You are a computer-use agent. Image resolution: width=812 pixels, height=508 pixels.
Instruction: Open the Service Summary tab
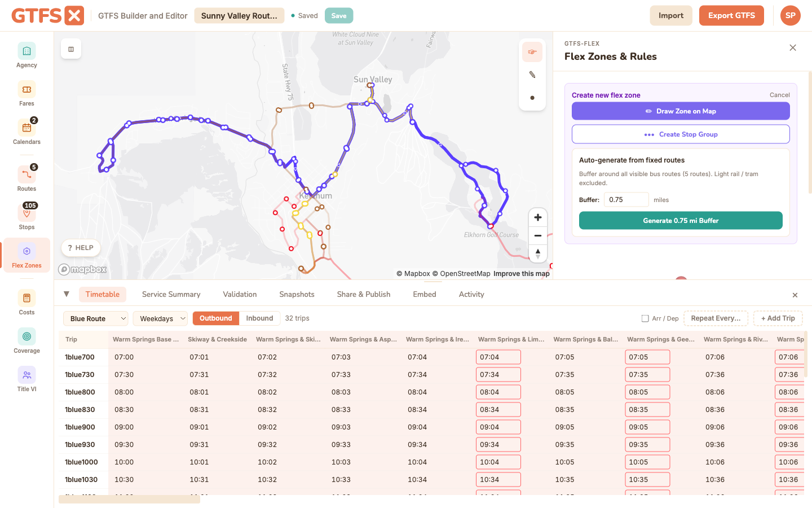pyautogui.click(x=171, y=294)
